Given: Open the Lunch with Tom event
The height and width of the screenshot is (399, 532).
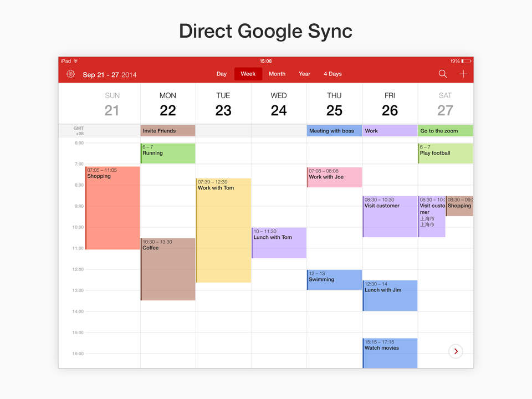Looking at the screenshot, I should pos(279,243).
